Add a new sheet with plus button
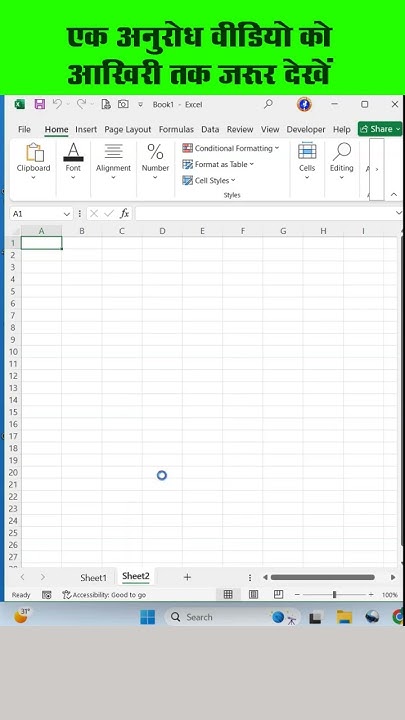Image resolution: width=405 pixels, height=720 pixels. pyautogui.click(x=187, y=577)
